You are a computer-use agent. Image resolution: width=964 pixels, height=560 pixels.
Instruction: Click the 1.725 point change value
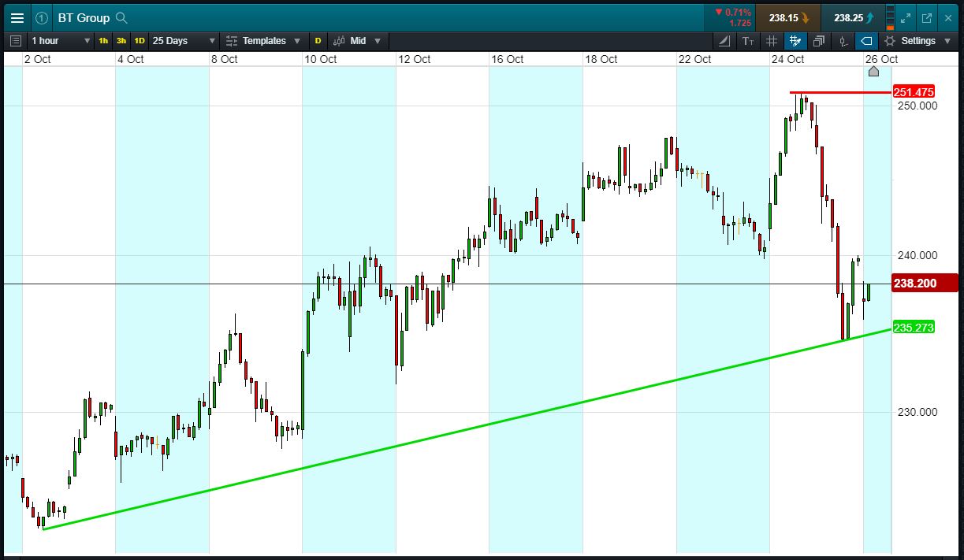tap(739, 23)
